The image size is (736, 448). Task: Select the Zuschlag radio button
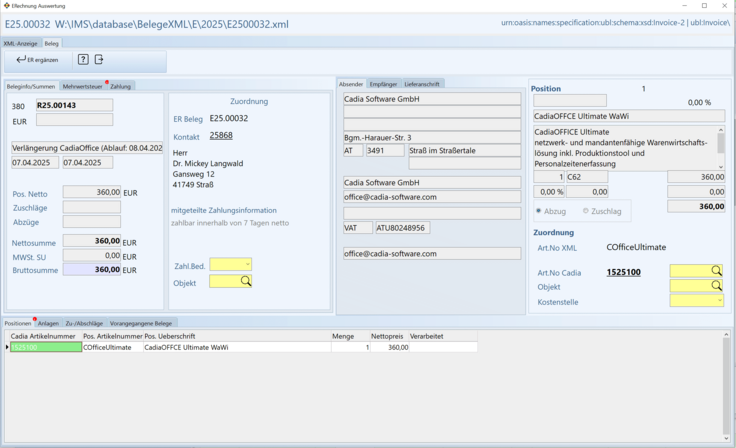point(585,211)
